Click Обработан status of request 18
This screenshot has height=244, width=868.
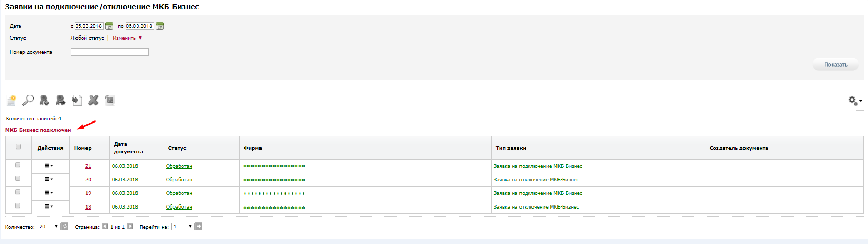[x=179, y=207]
